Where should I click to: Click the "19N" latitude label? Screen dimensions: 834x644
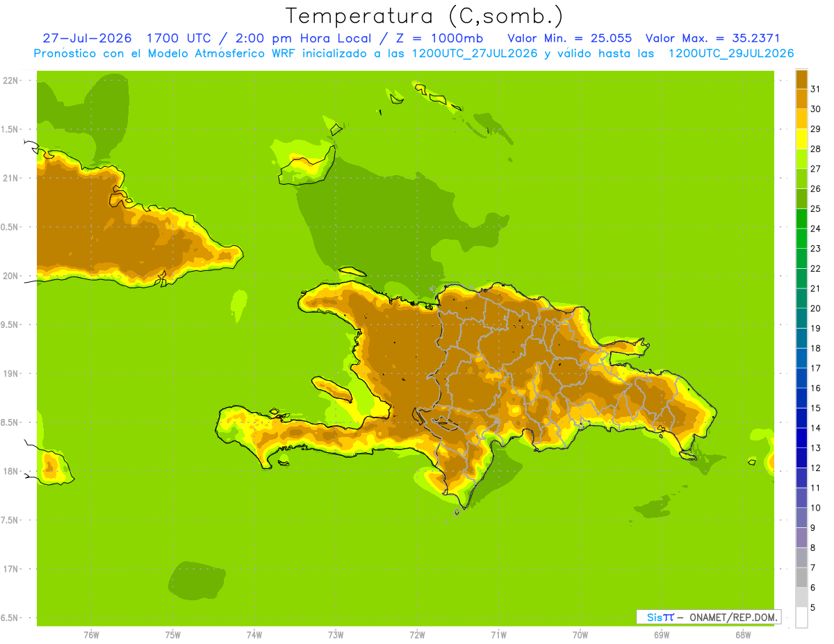(10, 374)
